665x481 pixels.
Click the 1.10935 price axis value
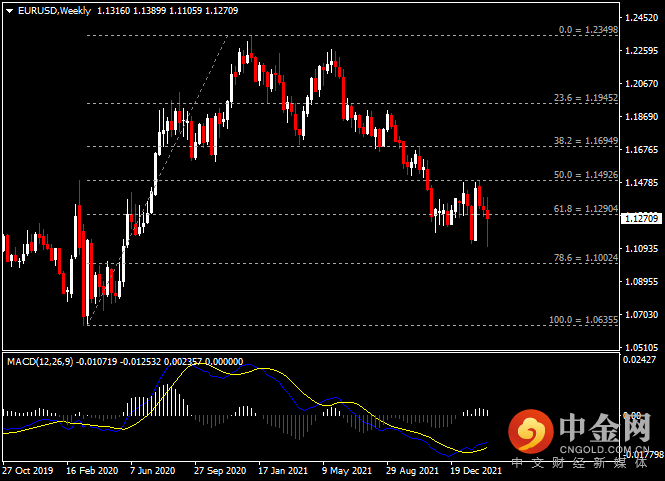coord(642,248)
